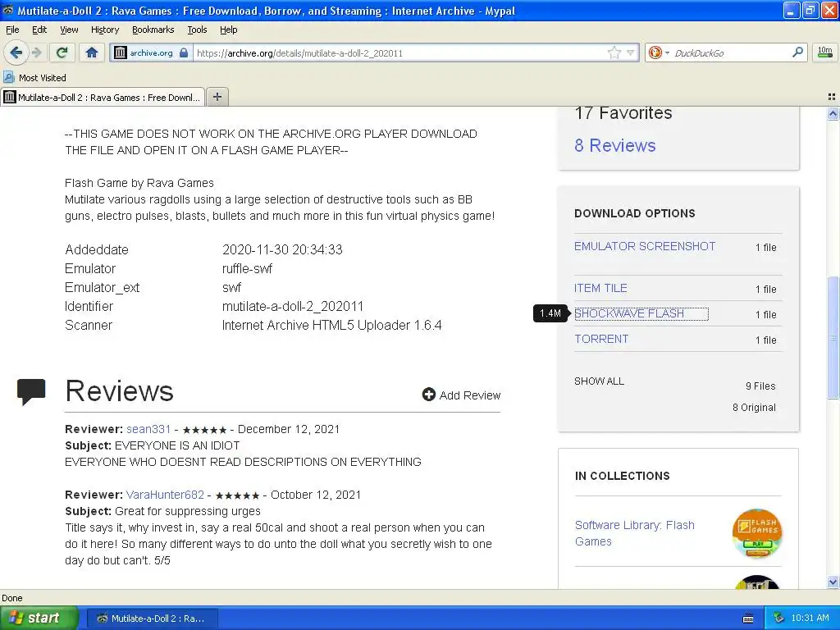
Task: Click the 10m toolbar button
Action: tap(825, 52)
